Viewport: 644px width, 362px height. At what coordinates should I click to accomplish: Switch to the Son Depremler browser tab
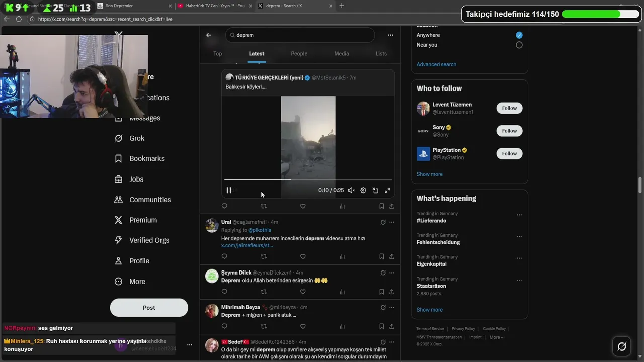134,6
